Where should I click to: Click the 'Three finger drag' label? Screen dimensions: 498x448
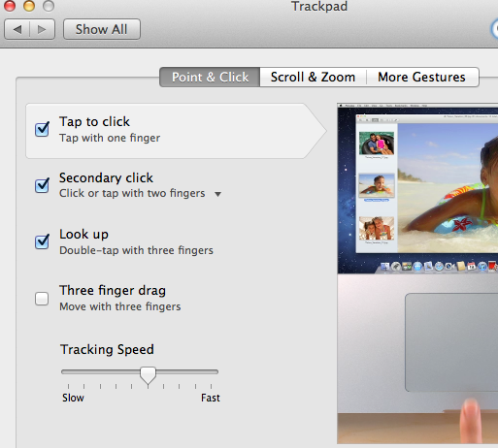coord(113,290)
